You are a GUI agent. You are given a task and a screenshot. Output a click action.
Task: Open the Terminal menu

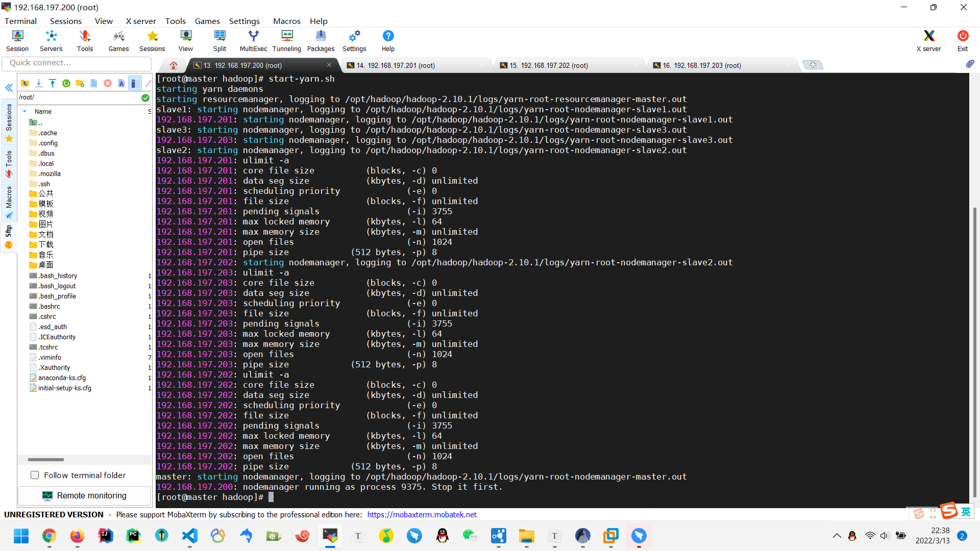point(20,21)
